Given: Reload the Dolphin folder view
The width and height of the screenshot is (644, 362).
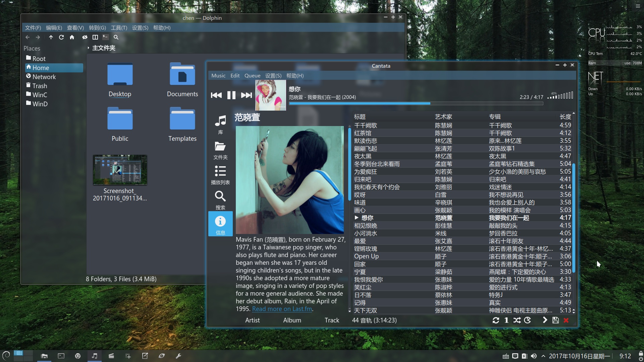Looking at the screenshot, I should [61, 37].
